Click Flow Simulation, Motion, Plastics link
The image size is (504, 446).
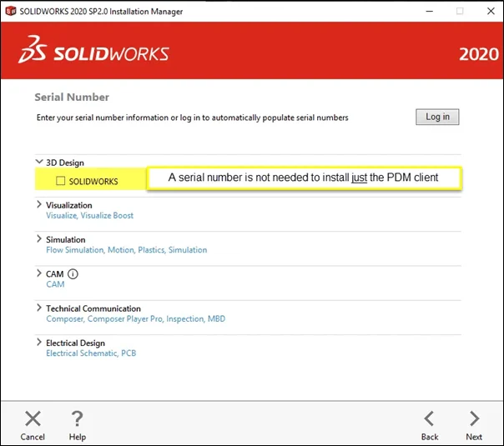pos(126,250)
